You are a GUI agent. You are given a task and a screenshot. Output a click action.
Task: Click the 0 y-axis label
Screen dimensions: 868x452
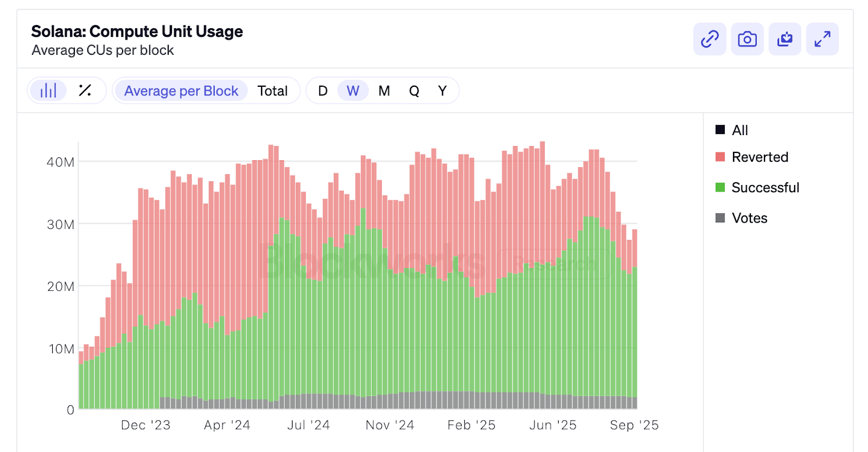[71, 410]
